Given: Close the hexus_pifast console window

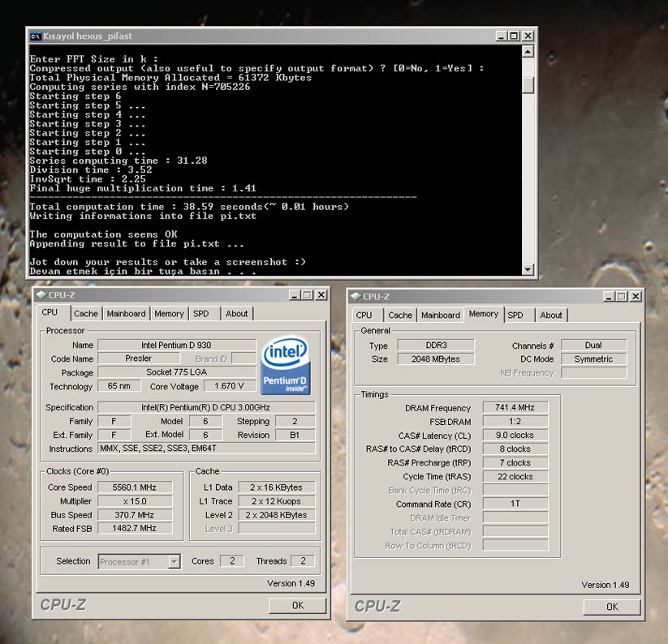Looking at the screenshot, I should 528,36.
